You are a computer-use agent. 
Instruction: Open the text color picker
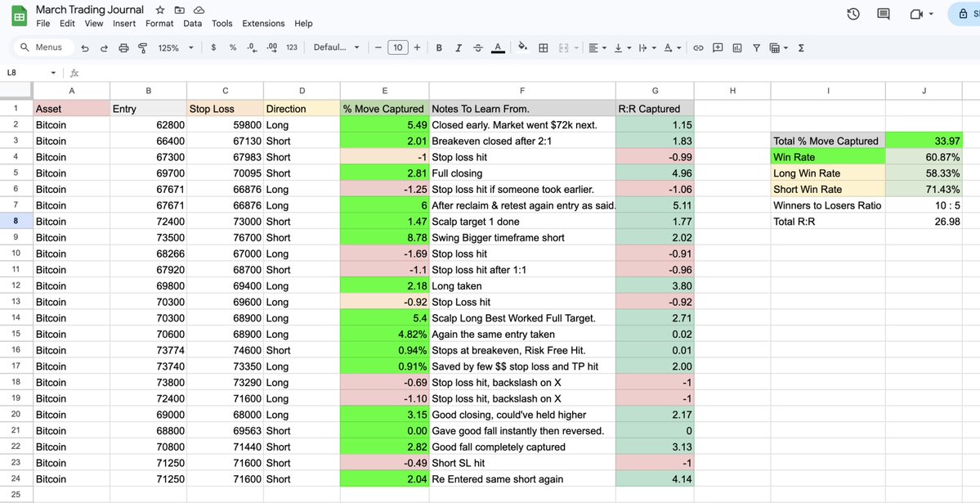[498, 47]
